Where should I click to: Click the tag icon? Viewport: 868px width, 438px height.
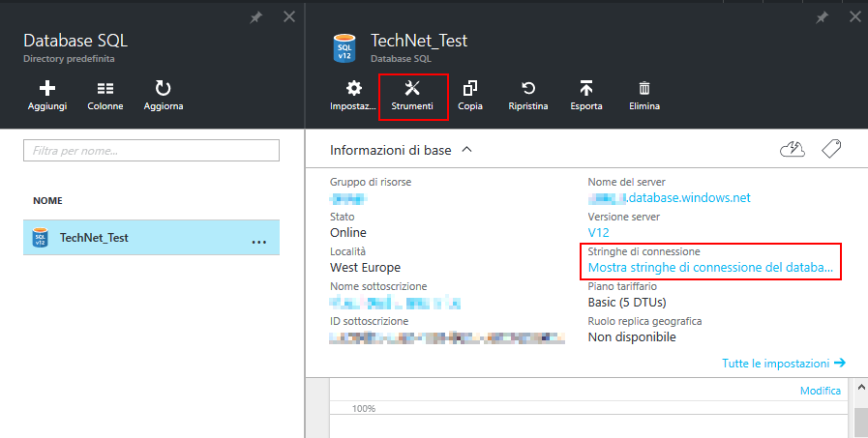(x=831, y=149)
